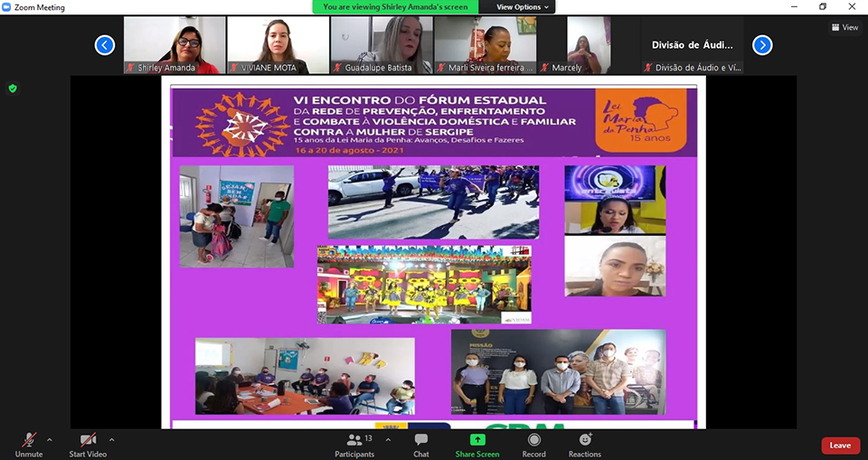The image size is (868, 460).
Task: Click the green encryption shield icon
Action: click(x=13, y=89)
